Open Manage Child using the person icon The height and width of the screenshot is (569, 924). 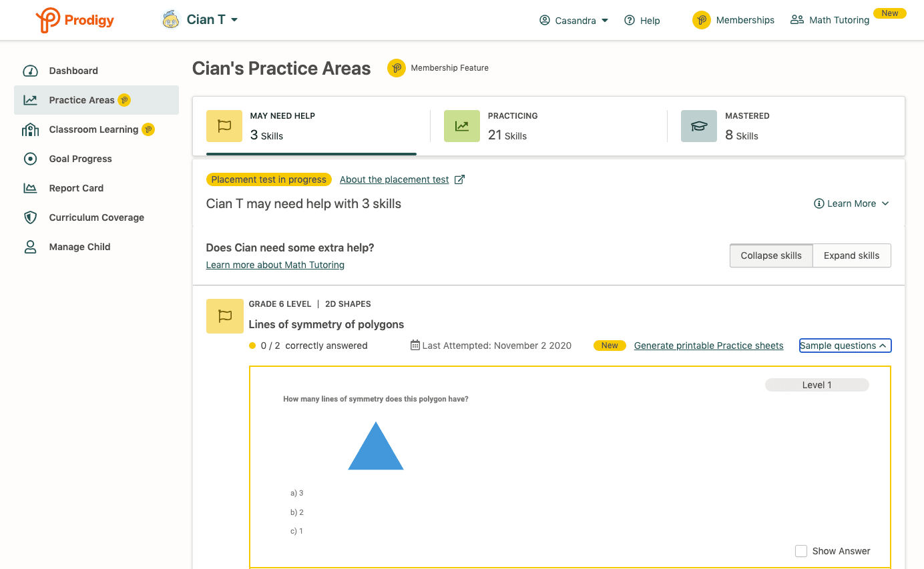[x=30, y=246]
